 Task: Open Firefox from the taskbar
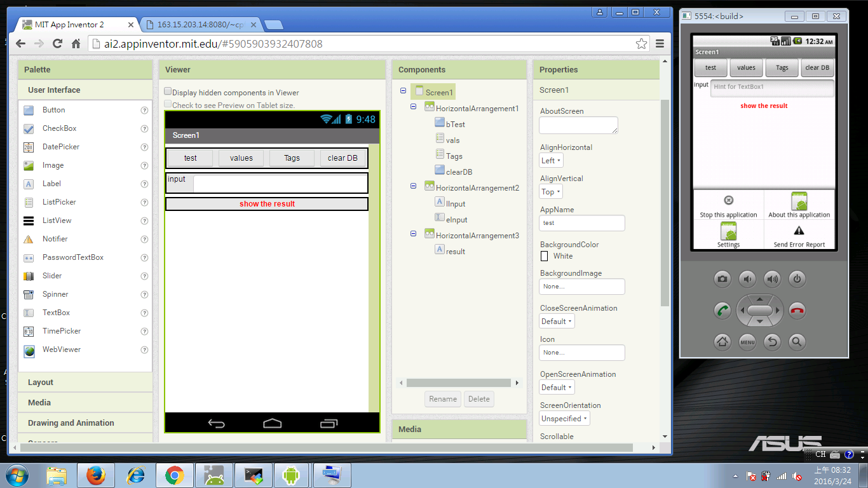(96, 475)
